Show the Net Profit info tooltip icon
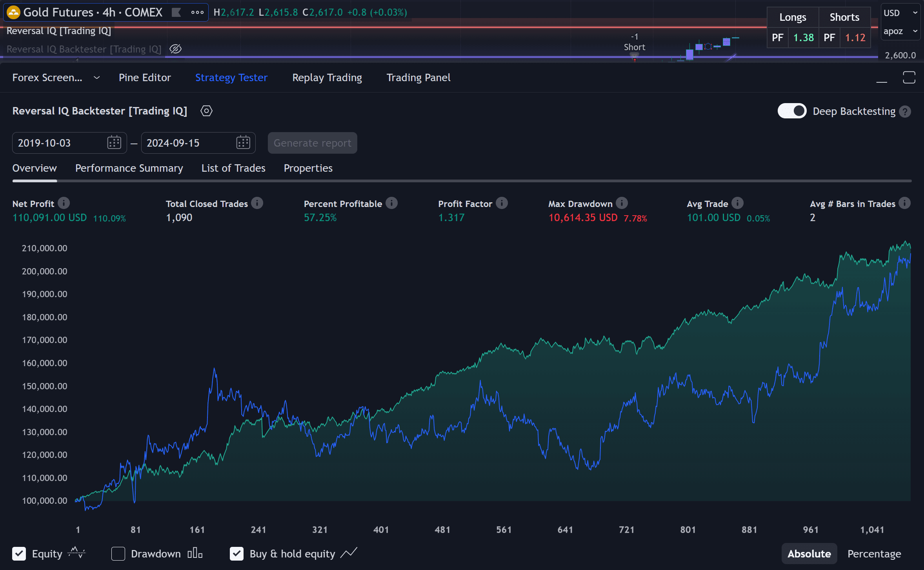 (x=64, y=203)
